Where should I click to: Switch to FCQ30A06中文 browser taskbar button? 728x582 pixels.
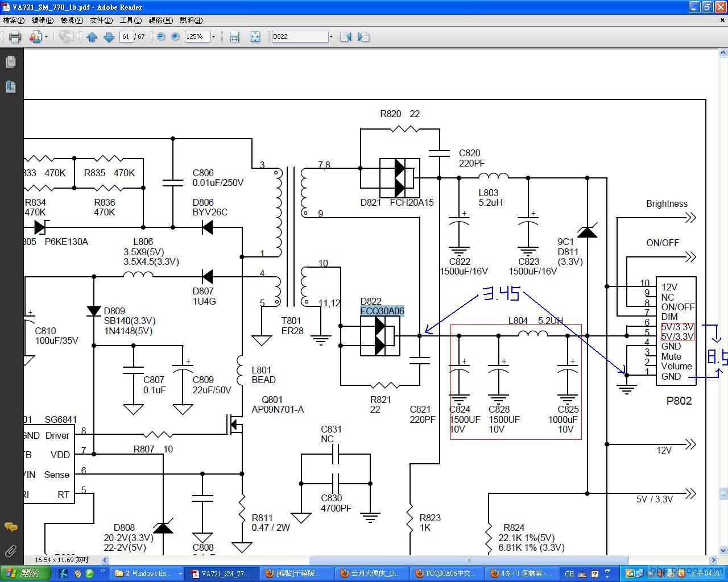click(x=445, y=573)
